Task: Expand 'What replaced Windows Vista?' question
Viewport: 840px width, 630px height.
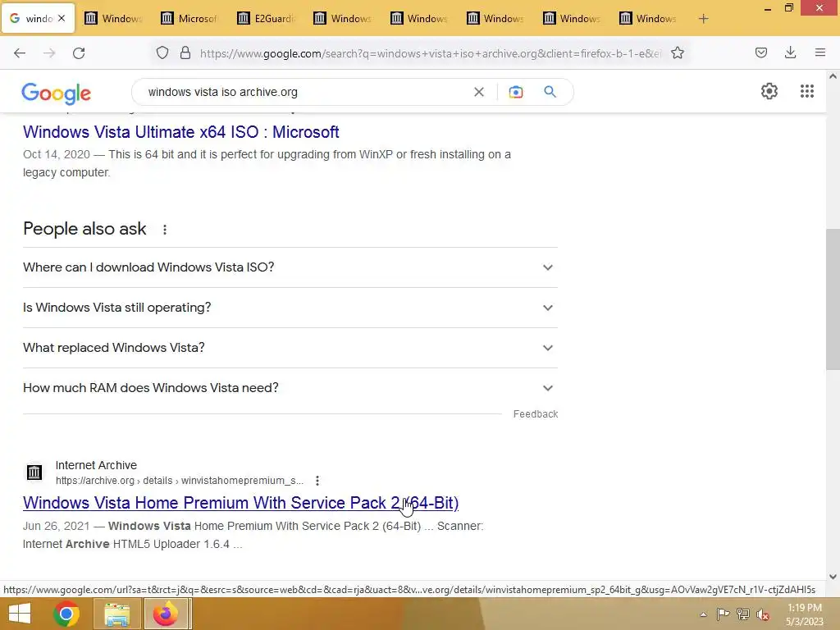Action: coord(290,348)
